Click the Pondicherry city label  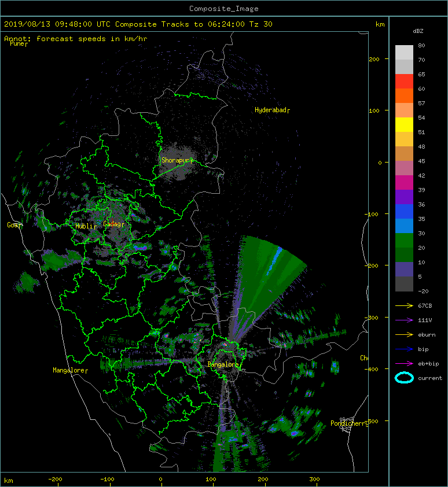point(349,423)
